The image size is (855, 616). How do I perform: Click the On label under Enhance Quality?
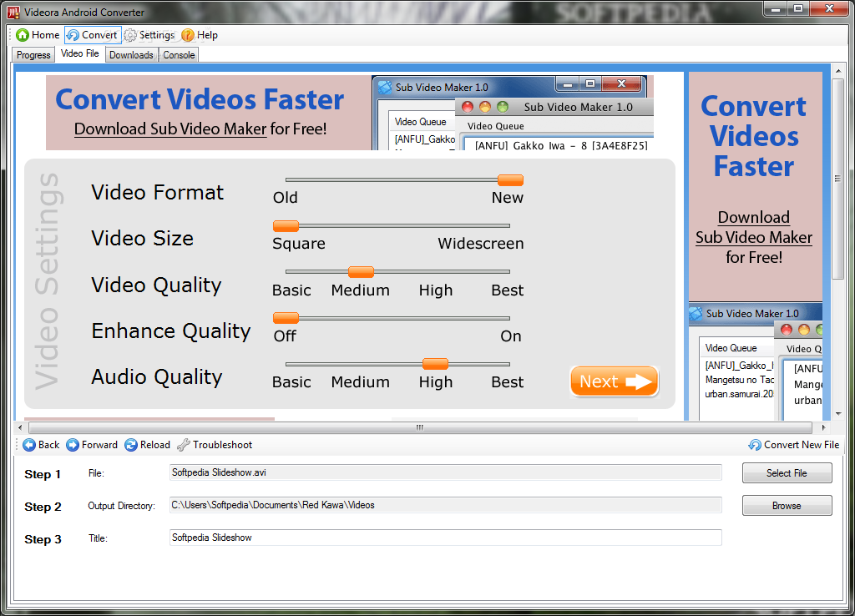(x=510, y=336)
